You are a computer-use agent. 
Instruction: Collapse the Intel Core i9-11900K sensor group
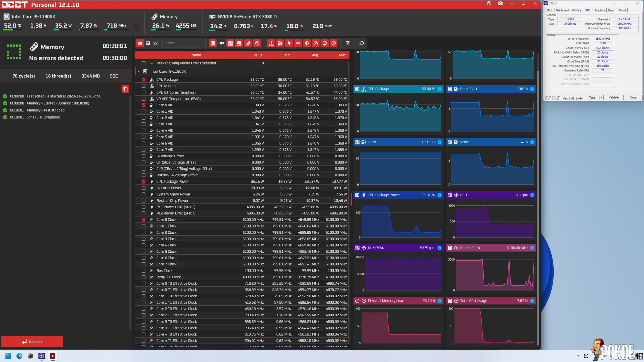coord(139,71)
